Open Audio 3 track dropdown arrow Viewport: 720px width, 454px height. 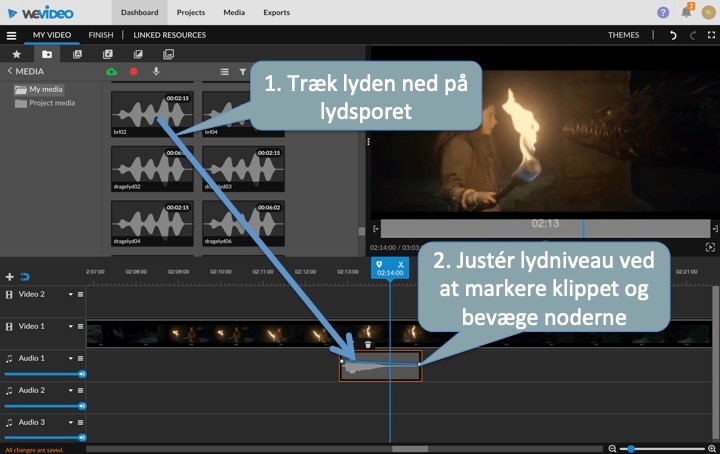click(x=71, y=422)
